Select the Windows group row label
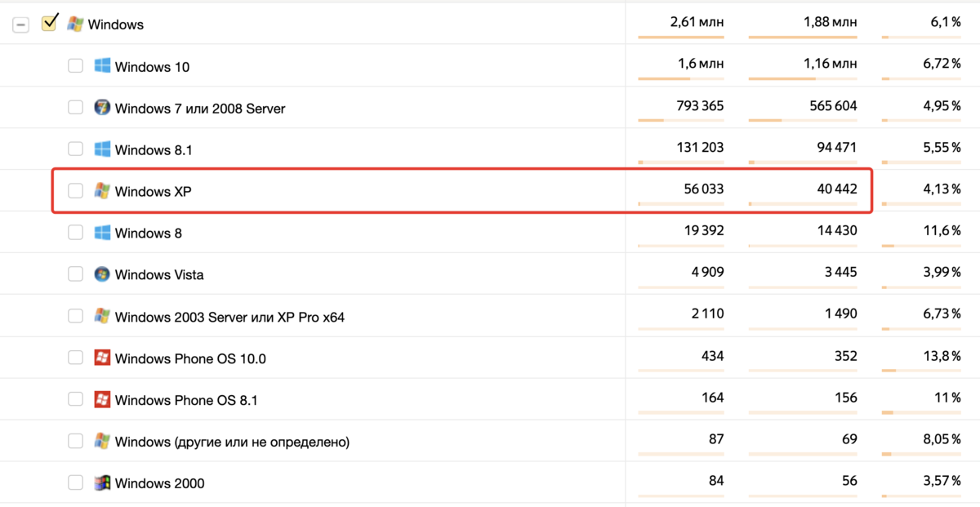The width and height of the screenshot is (980, 507). coord(116,24)
